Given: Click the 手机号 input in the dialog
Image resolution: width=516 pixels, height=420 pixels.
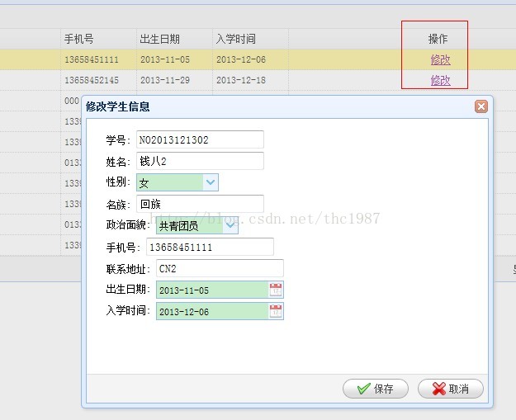Looking at the screenshot, I should click(x=210, y=247).
